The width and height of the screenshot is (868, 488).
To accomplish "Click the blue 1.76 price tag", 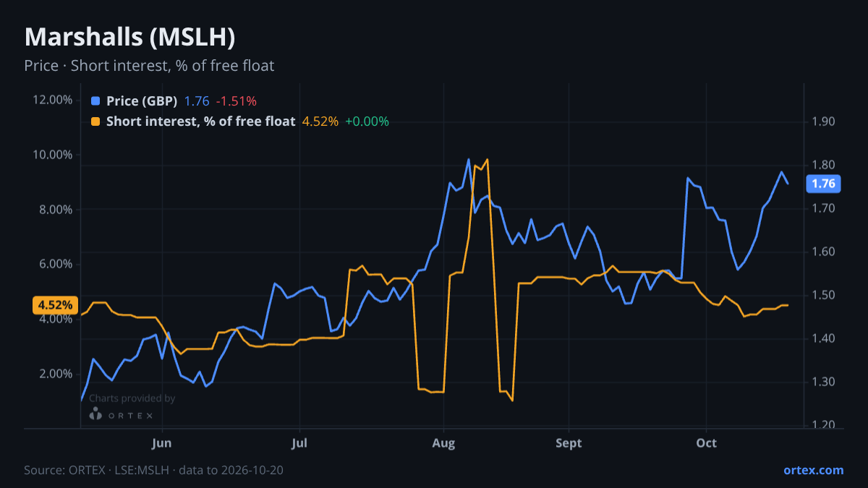I will pos(823,184).
